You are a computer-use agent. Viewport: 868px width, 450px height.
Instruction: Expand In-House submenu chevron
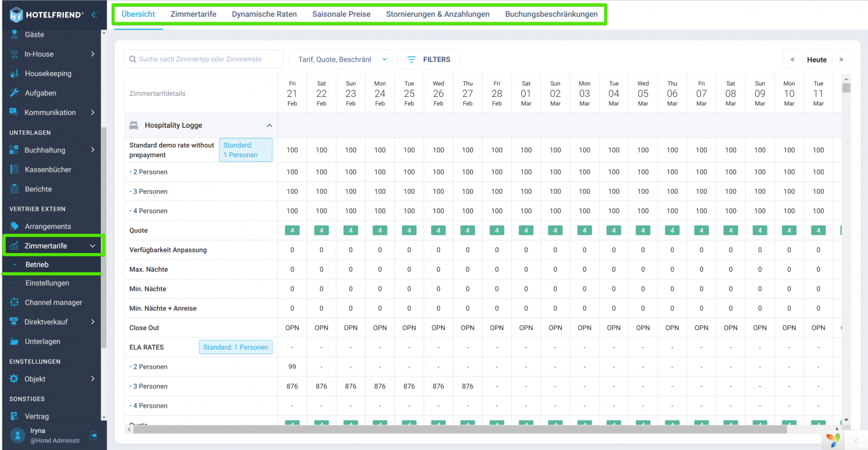[93, 54]
